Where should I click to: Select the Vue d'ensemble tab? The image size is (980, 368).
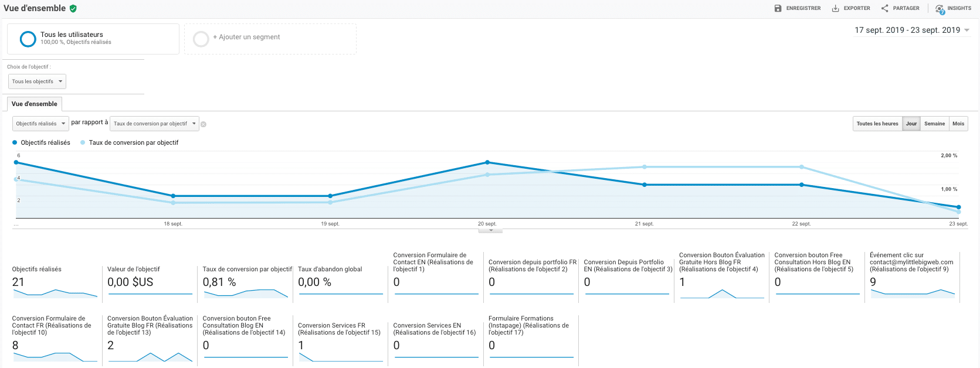[x=34, y=104]
